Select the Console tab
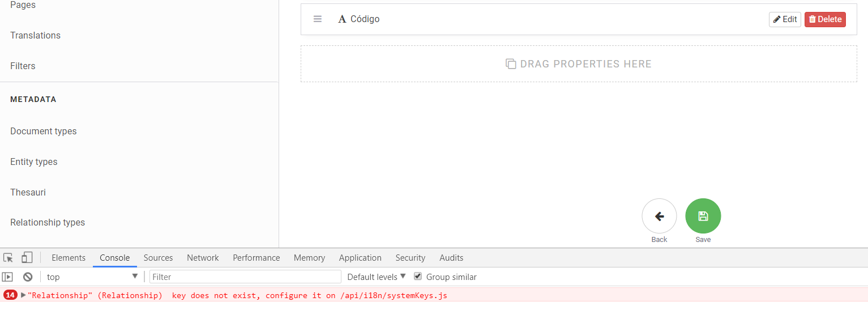 pos(115,258)
